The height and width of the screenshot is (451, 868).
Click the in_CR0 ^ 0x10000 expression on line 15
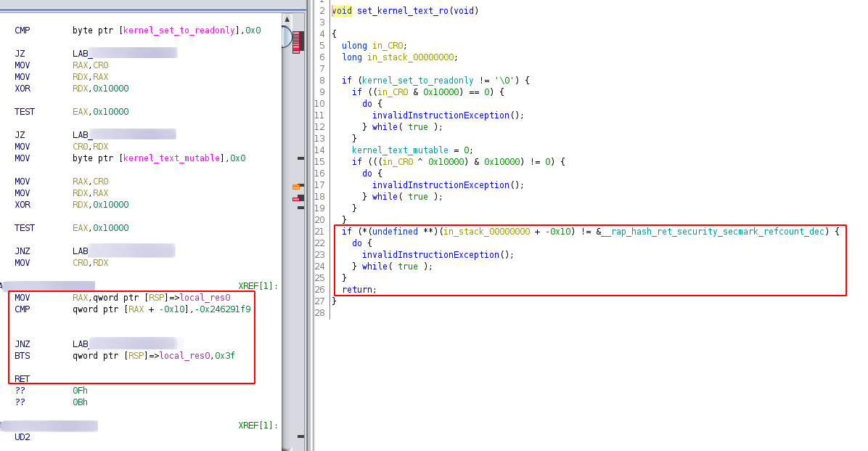pos(425,163)
